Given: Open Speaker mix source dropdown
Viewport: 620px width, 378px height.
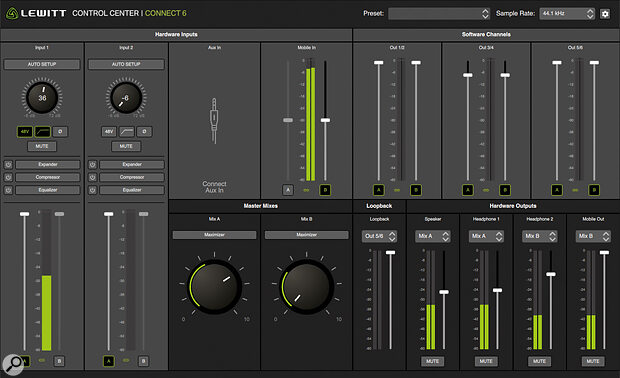Looking at the screenshot, I should click(x=433, y=236).
